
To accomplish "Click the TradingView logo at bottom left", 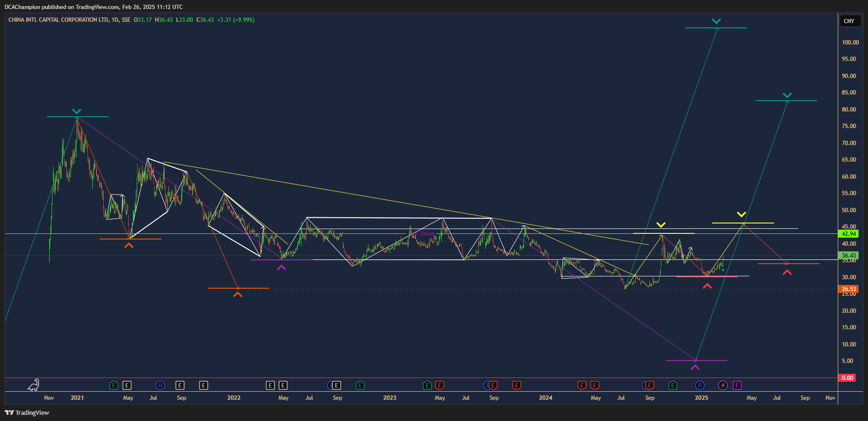I will tap(27, 412).
